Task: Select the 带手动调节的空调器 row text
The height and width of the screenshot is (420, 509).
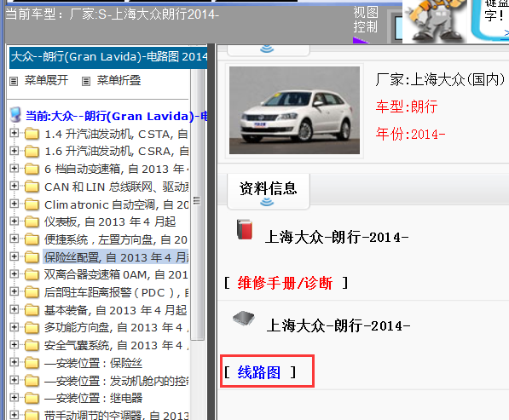Action: (116, 415)
